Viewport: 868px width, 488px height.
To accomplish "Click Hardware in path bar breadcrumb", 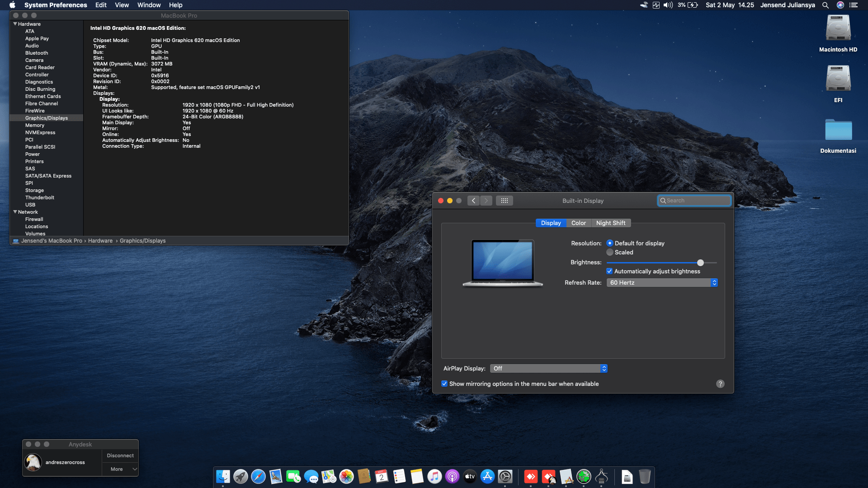I will point(100,241).
